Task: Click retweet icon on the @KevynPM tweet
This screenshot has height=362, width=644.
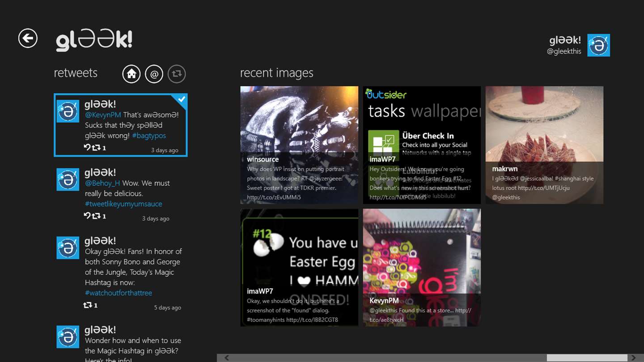Action: pyautogui.click(x=96, y=147)
